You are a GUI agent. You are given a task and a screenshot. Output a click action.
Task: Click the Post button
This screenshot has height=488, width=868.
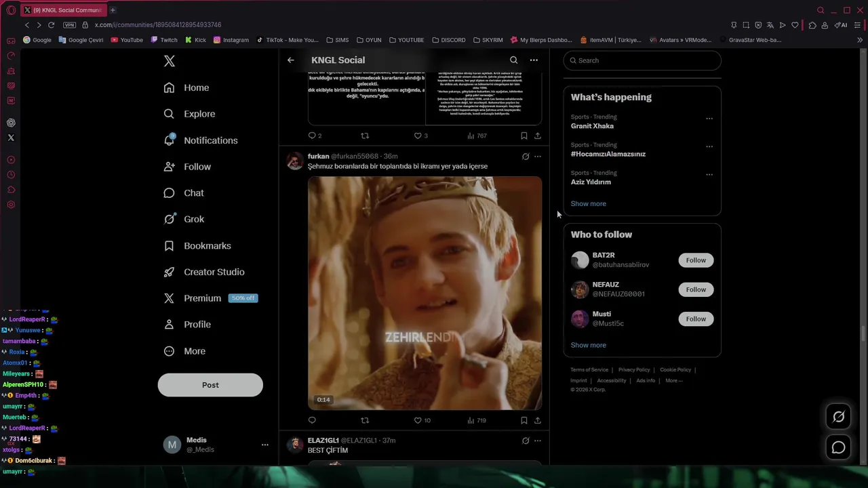click(210, 385)
